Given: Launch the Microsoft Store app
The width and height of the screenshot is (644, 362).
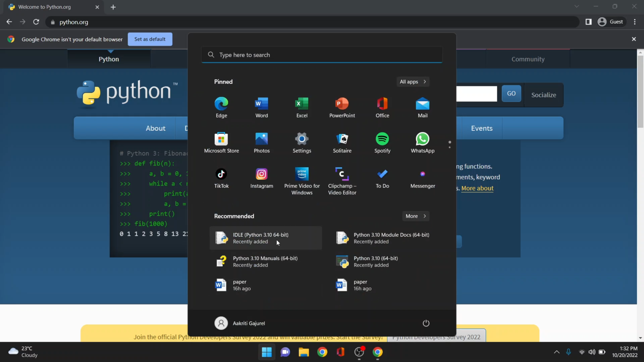Looking at the screenshot, I should (x=221, y=142).
